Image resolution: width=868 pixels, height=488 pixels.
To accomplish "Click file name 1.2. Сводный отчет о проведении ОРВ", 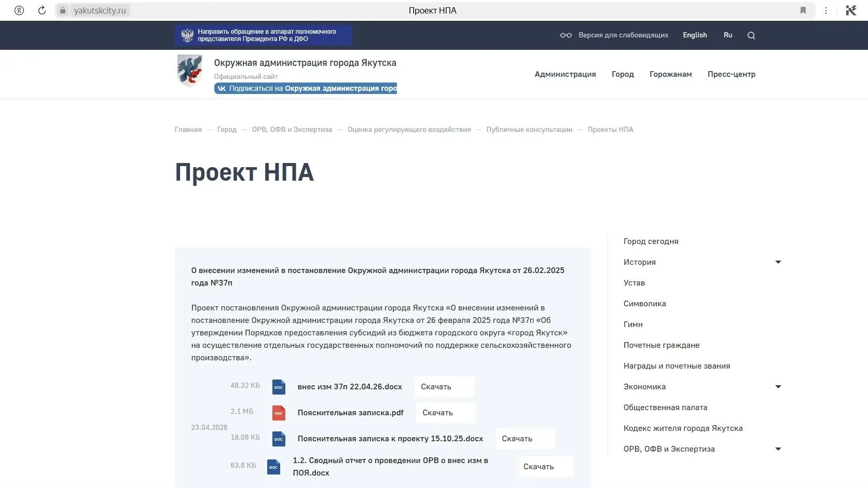I will pos(390,467).
